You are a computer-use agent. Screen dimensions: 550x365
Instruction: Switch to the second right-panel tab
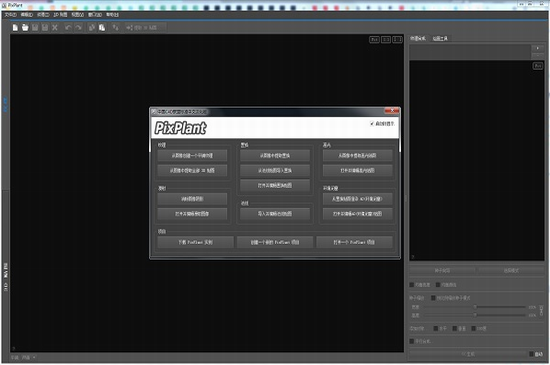pyautogui.click(x=440, y=38)
